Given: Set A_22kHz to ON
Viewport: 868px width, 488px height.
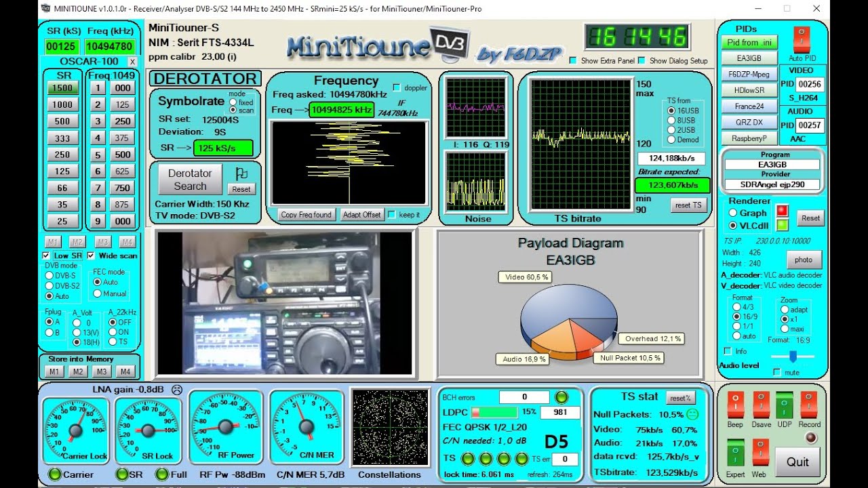Looking at the screenshot, I should (113, 332).
